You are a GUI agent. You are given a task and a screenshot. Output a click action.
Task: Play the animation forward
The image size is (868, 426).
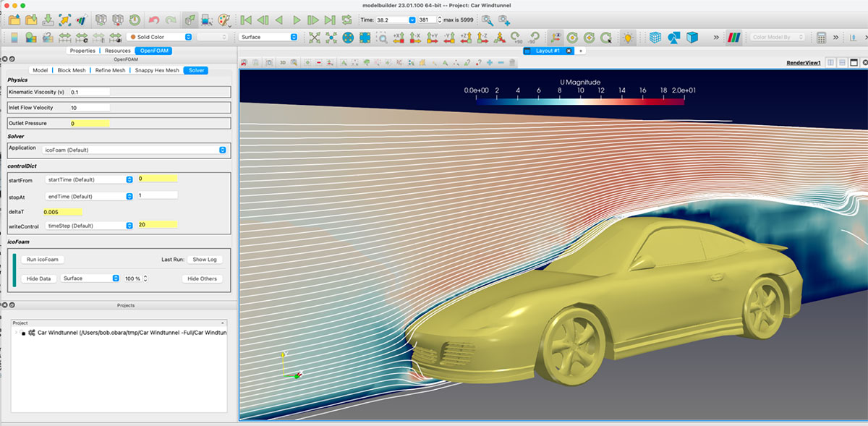tap(295, 20)
